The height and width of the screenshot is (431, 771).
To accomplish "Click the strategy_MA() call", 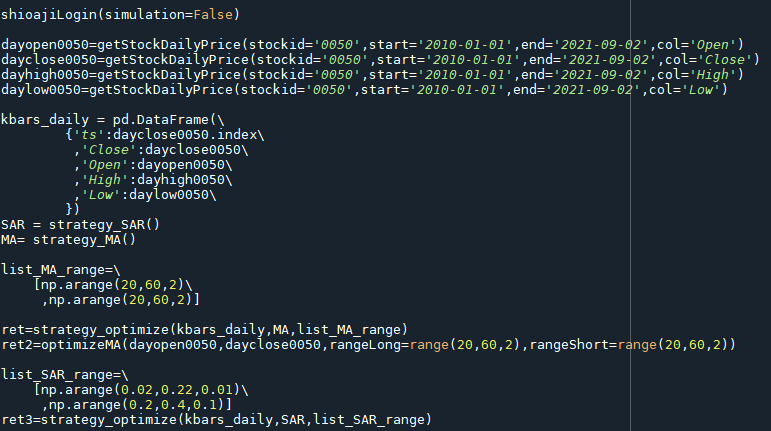I will [84, 240].
